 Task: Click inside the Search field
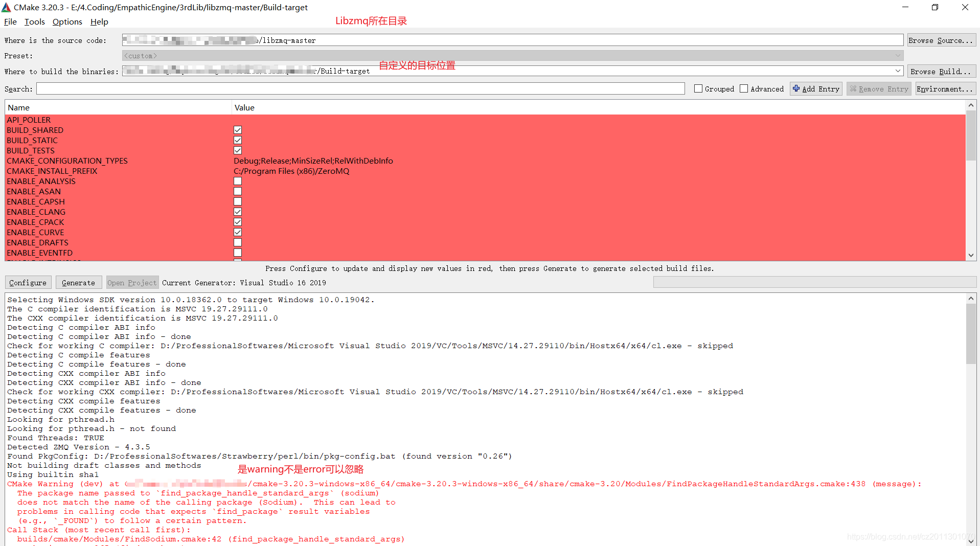coord(358,88)
